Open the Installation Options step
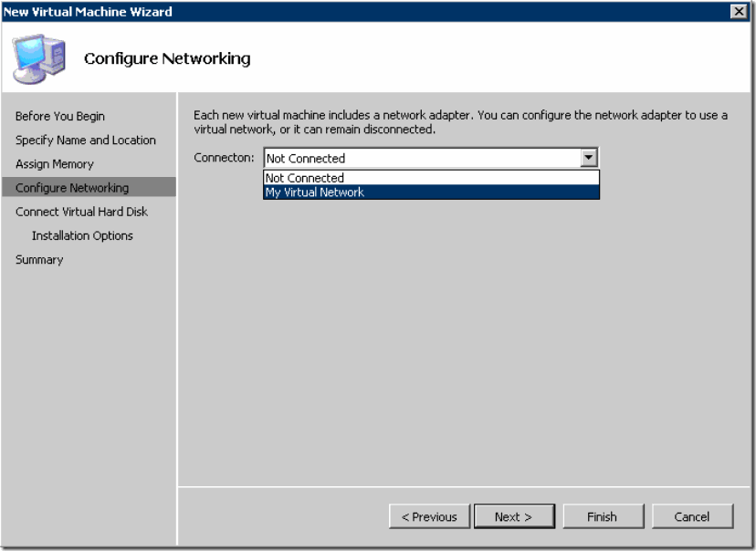Image resolution: width=756 pixels, height=551 pixels. (x=82, y=235)
